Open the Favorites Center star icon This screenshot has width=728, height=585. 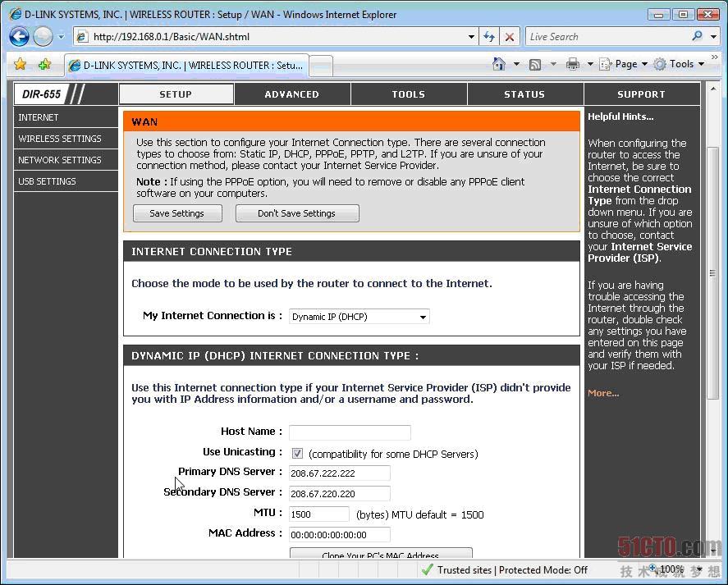coord(20,64)
